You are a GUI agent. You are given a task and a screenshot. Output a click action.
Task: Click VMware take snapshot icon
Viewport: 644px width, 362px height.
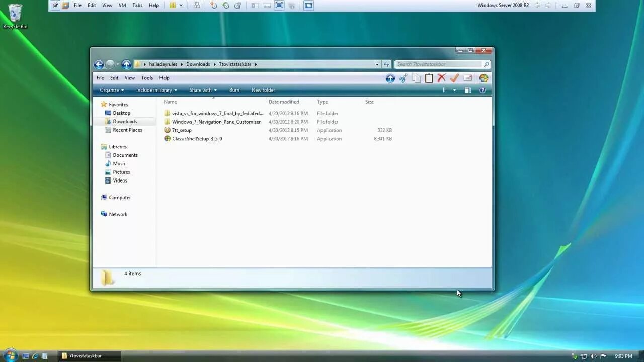(x=214, y=5)
